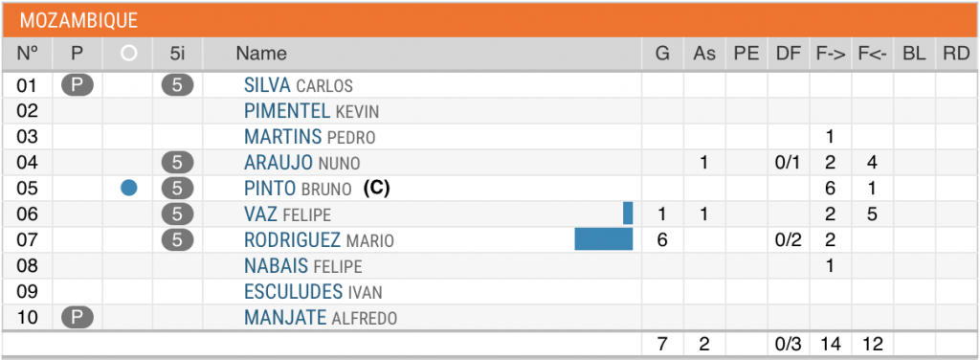Click the MOZAMBIQUE team header bar
The width and height of the screenshot is (980, 360).
[490, 20]
